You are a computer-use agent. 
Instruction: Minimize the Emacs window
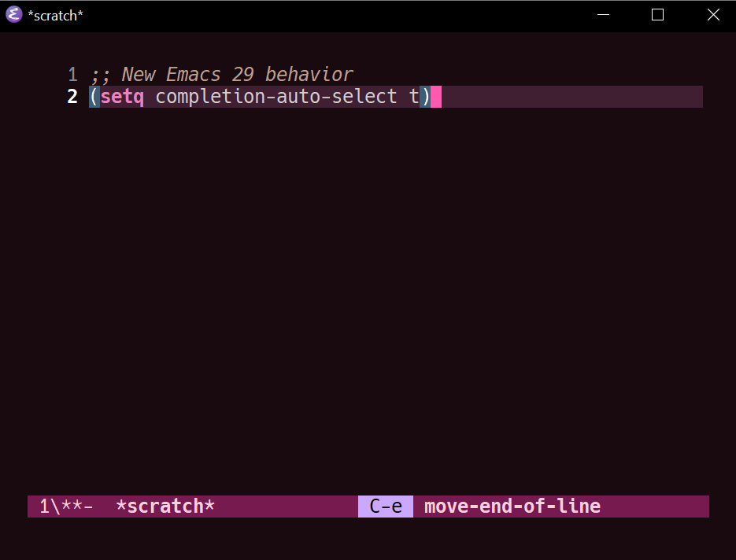(x=603, y=15)
